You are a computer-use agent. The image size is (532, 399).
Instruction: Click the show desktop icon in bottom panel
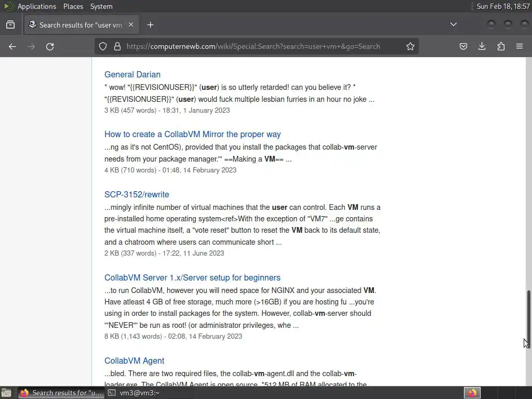coord(6,393)
